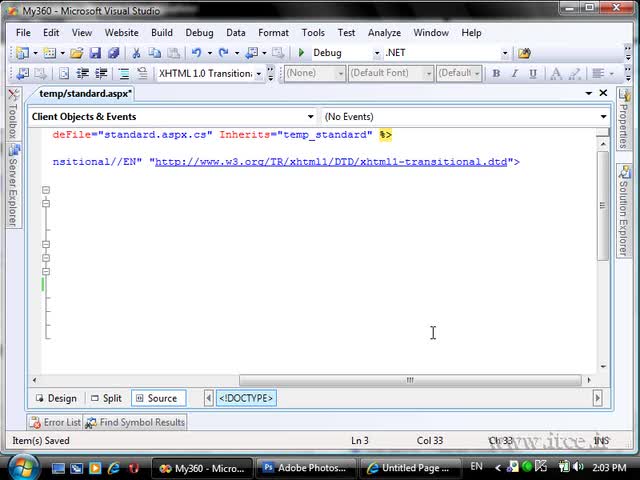Click the Foreground Color letter A icon
Viewport: 640px width, 480px height.
tap(556, 73)
